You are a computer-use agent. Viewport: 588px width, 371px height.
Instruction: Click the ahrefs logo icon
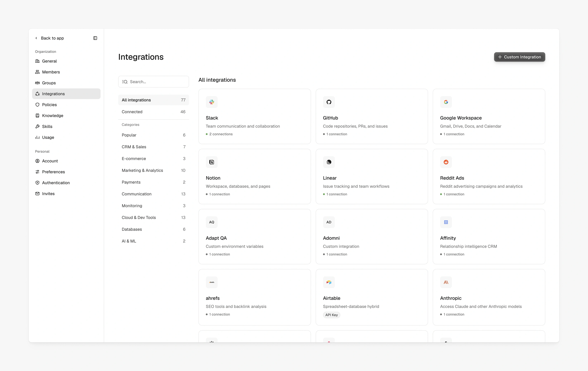pyautogui.click(x=212, y=282)
